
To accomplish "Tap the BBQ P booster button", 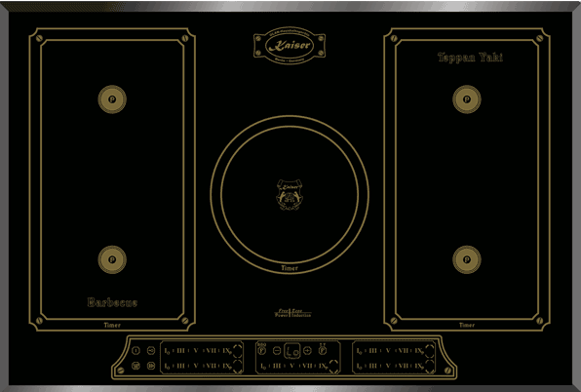I will (261, 350).
